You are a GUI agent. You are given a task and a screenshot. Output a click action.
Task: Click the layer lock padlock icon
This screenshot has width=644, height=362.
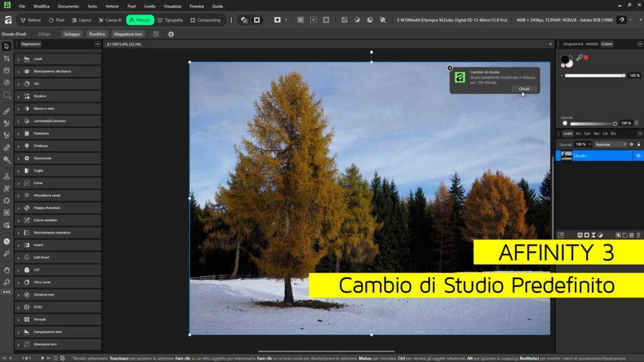tap(639, 144)
